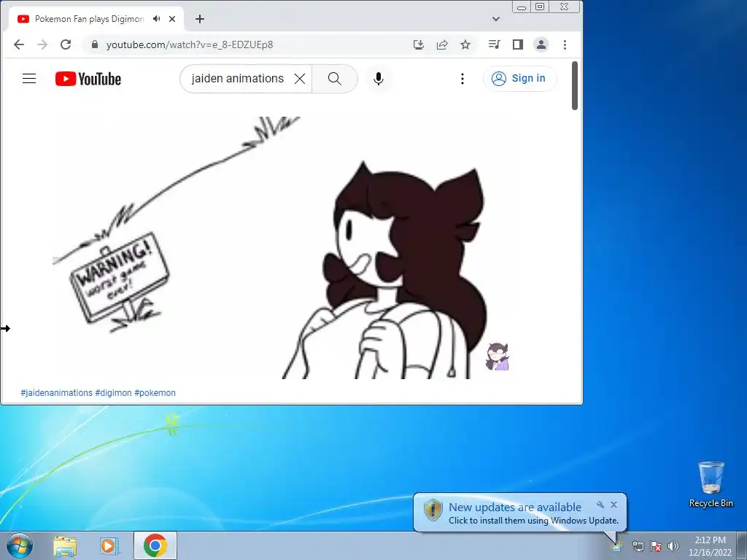Click the browser forward arrow
Screen dimensions: 747x560
pyautogui.click(x=42, y=44)
